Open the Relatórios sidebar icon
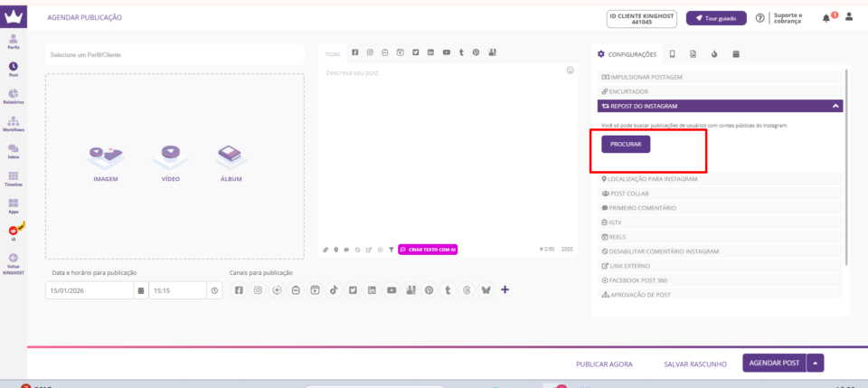Screen dimensions: 868x388 coord(14,96)
